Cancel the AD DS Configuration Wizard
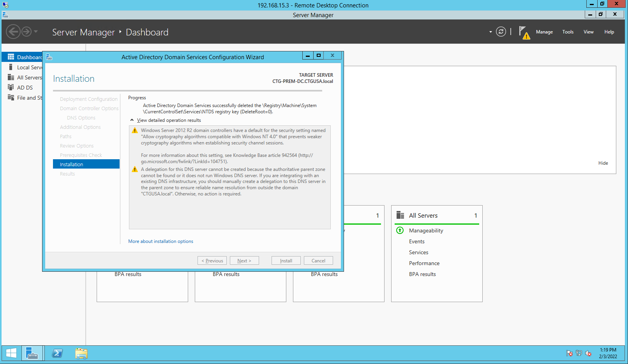The image size is (628, 364). [x=318, y=261]
